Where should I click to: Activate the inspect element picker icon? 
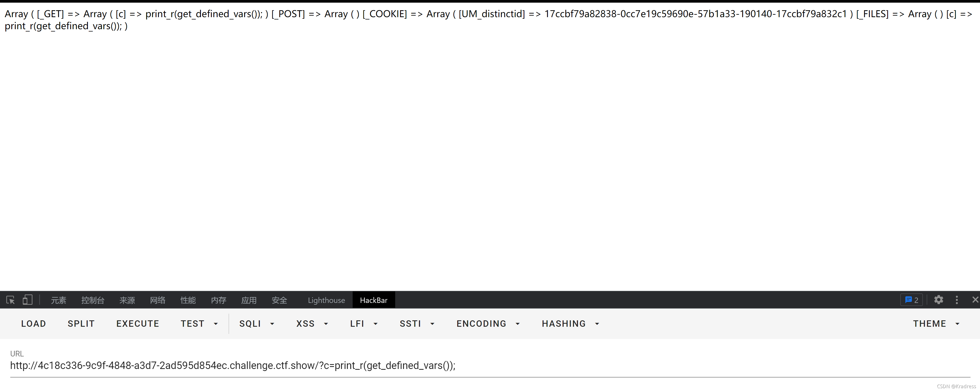point(10,300)
